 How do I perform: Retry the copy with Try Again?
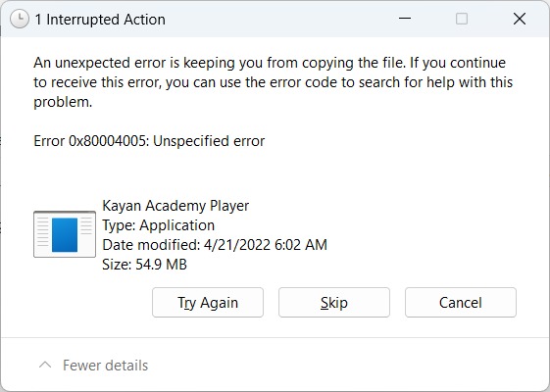click(208, 302)
